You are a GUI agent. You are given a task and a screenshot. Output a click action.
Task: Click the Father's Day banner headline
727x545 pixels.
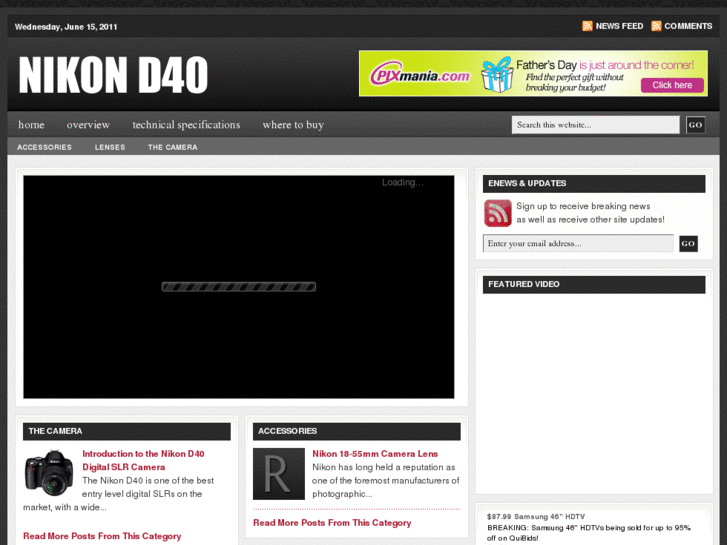(x=605, y=65)
